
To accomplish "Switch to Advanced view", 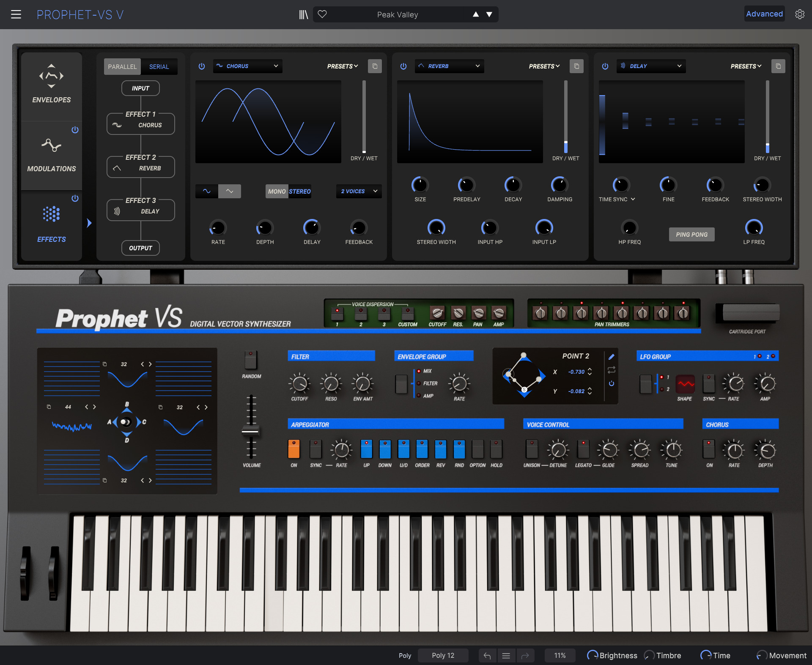I will pos(764,14).
